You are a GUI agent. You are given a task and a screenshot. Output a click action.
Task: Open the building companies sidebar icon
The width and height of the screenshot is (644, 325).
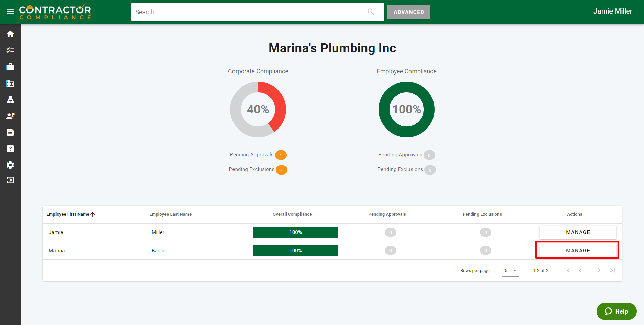point(10,83)
